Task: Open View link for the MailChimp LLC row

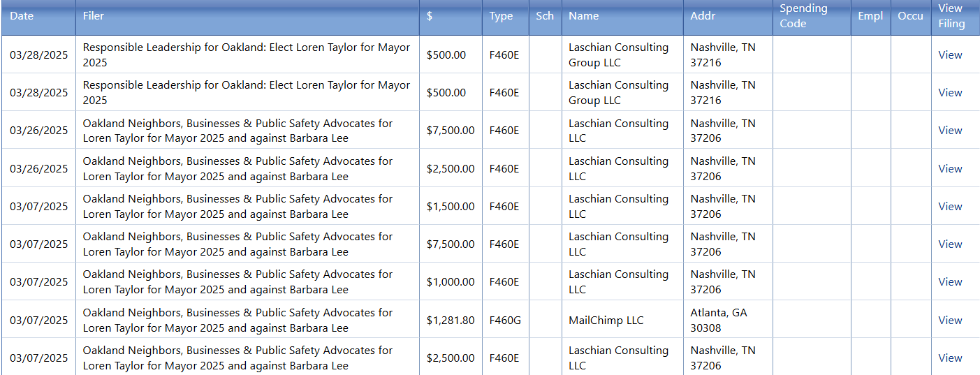Action: pyautogui.click(x=950, y=320)
